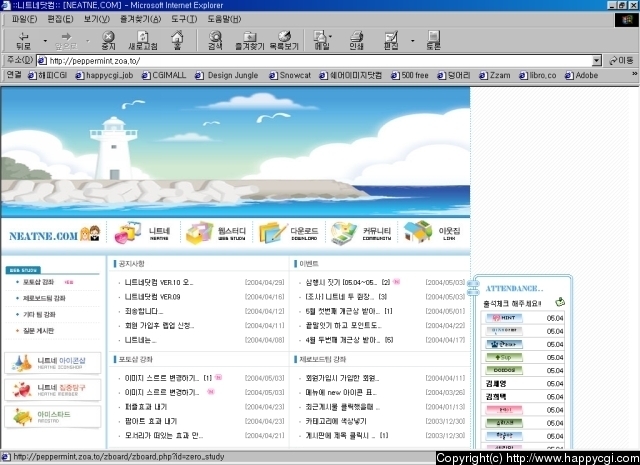Open the 니트네 shopping bag nav icon
Screen dimensions: 640x465
click(128, 233)
